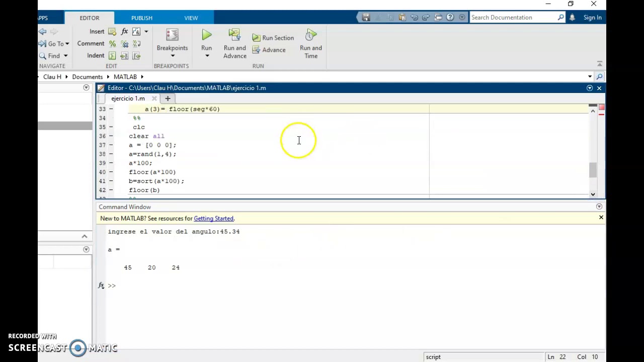Image resolution: width=644 pixels, height=362 pixels.
Task: Click the Find button
Action: coord(50,56)
